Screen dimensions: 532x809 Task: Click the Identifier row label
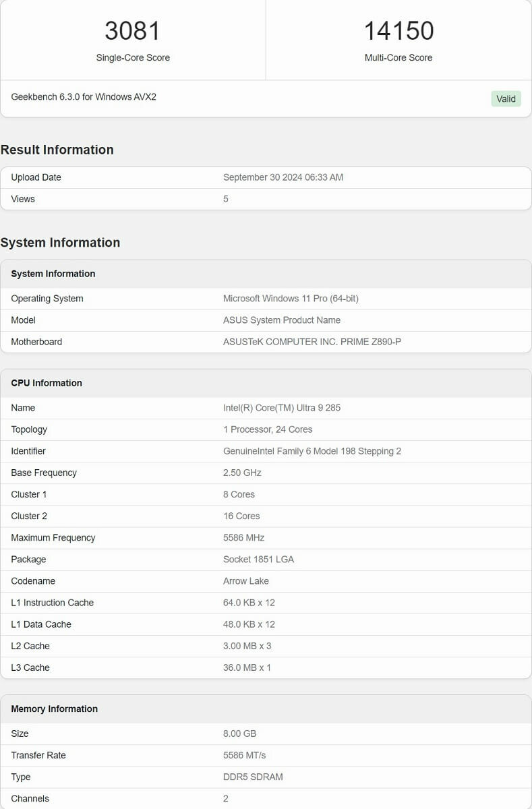click(x=28, y=451)
